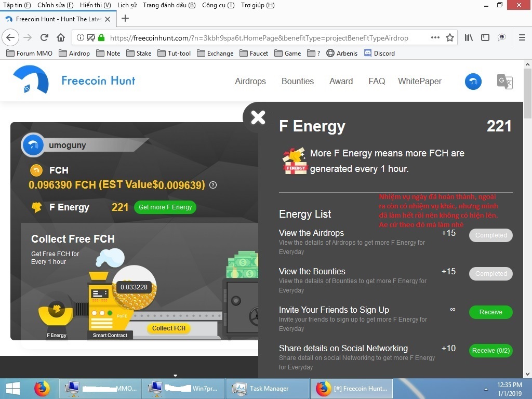532x399 pixels.
Task: Show hidden system tray icons
Action: (486, 389)
